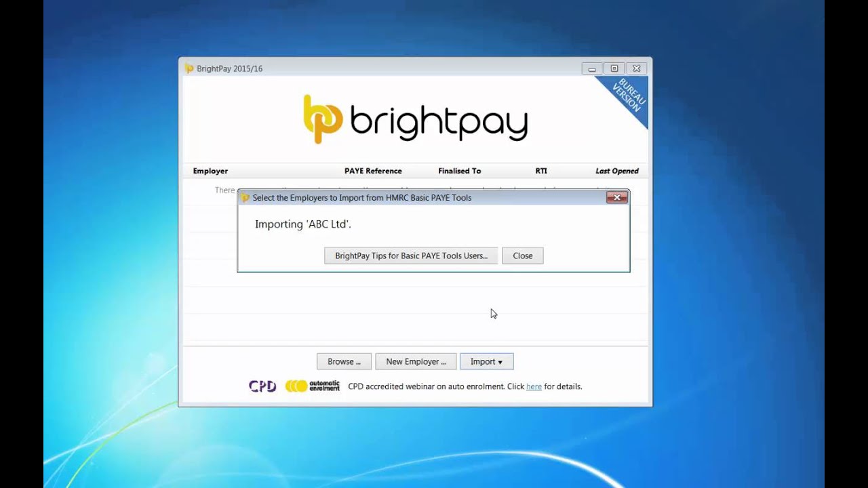Viewport: 868px width, 488px height.
Task: Click New Employer button
Action: (416, 361)
